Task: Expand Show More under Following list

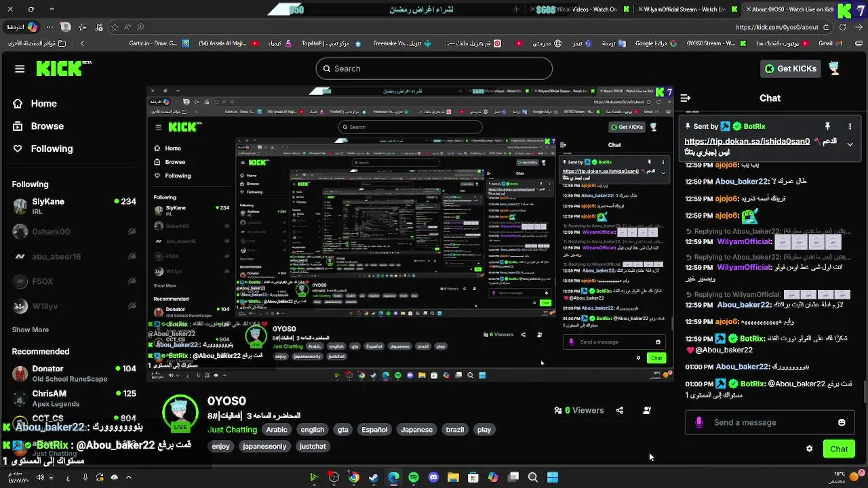Action: [31, 329]
